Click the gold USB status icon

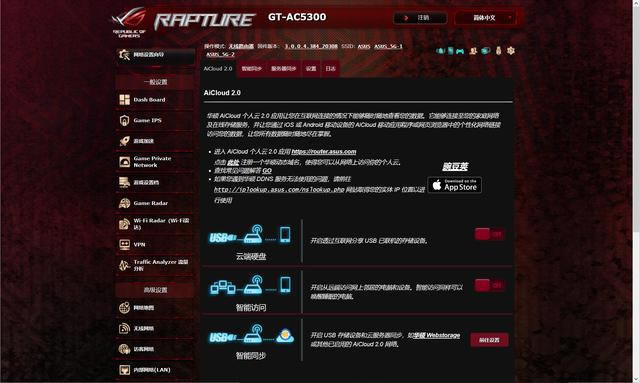[498, 51]
